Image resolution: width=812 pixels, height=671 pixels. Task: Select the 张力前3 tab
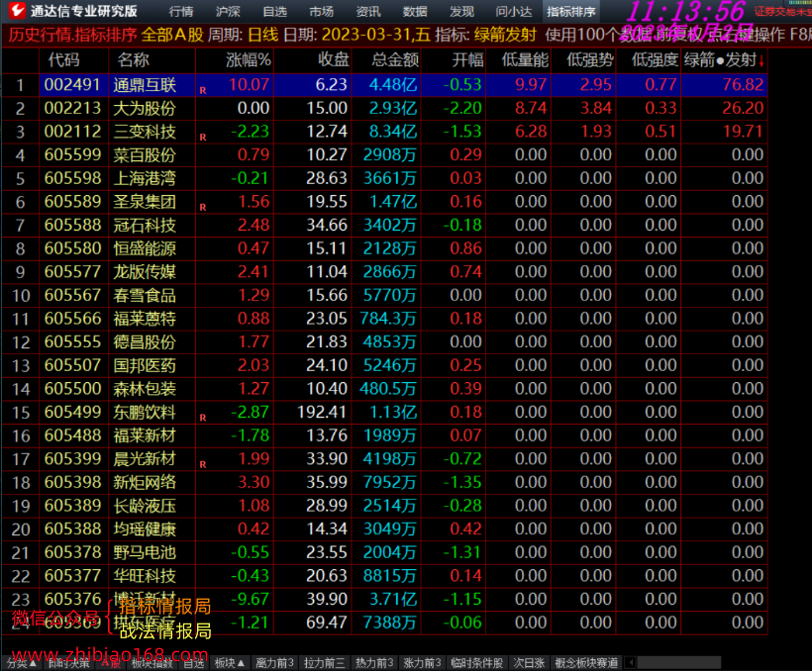pos(422,663)
